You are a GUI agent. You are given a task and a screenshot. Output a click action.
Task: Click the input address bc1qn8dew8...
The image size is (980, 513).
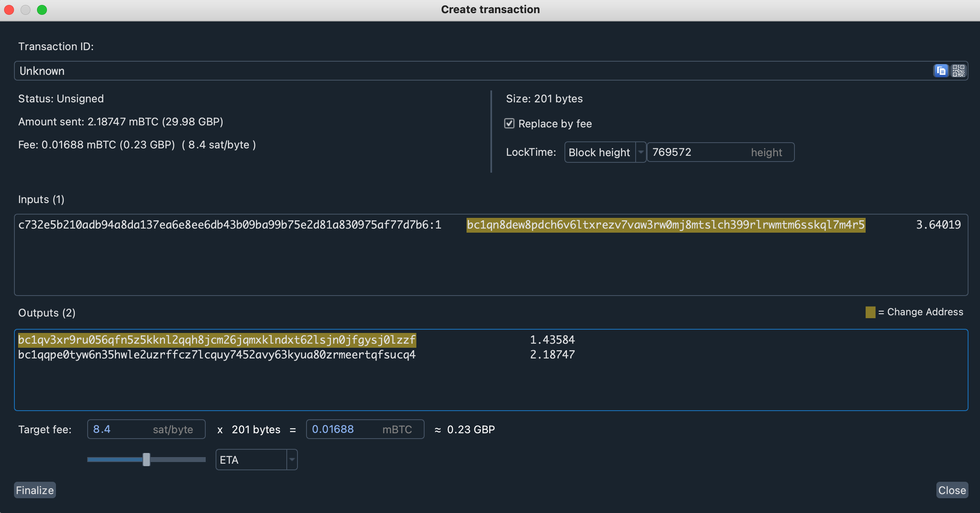(666, 225)
